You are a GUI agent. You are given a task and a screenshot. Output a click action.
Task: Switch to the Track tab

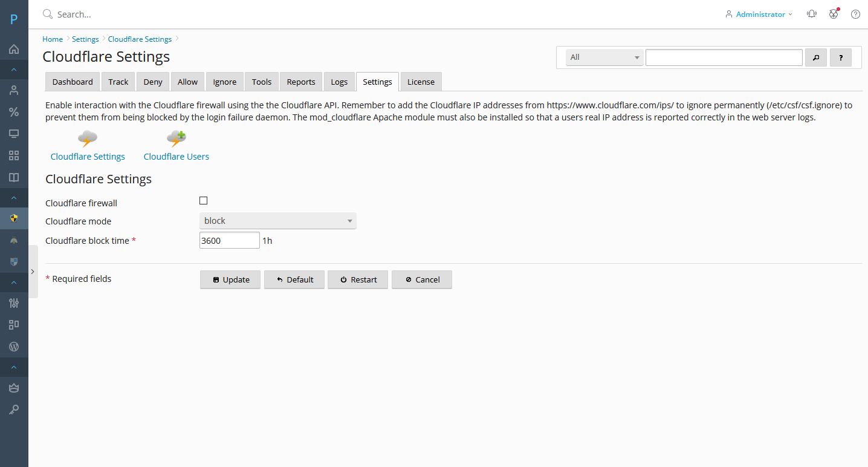[x=118, y=82]
